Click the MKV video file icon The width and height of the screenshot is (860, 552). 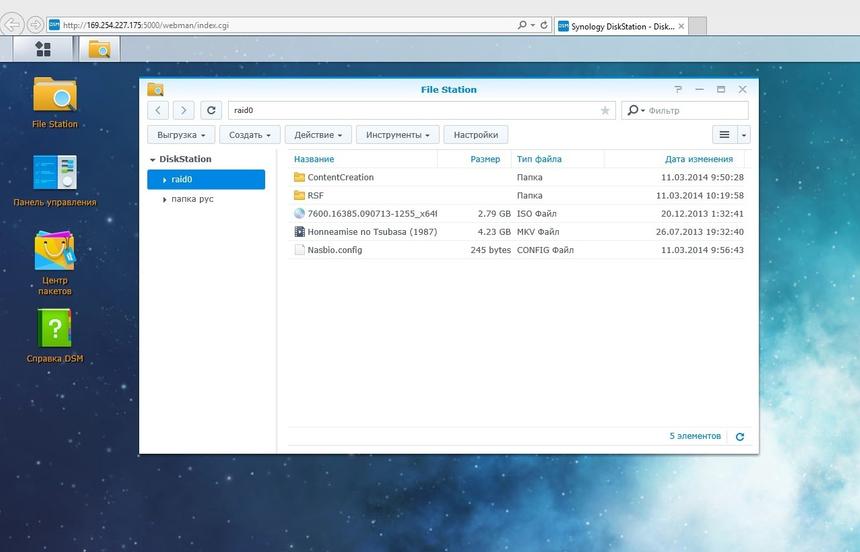coord(299,232)
